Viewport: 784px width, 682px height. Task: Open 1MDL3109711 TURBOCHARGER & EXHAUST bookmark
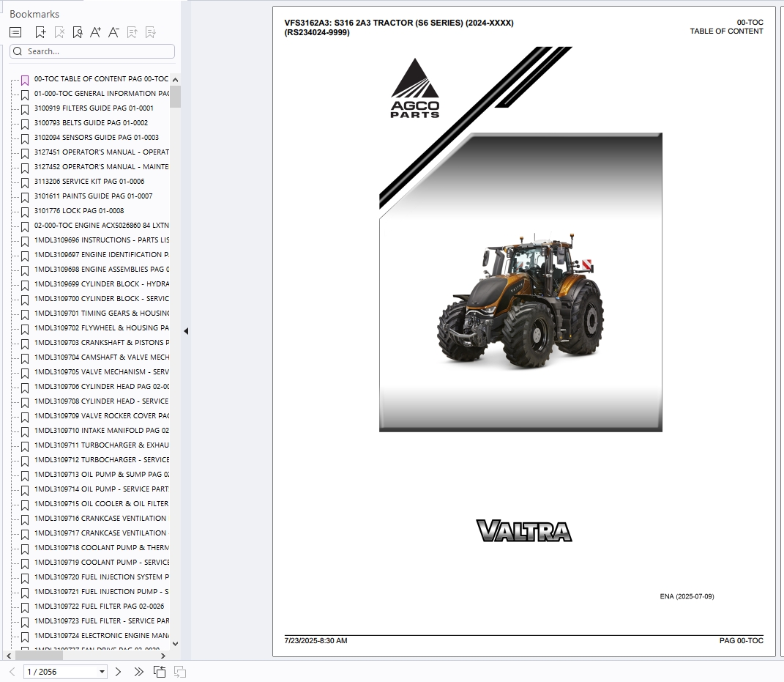coord(102,445)
